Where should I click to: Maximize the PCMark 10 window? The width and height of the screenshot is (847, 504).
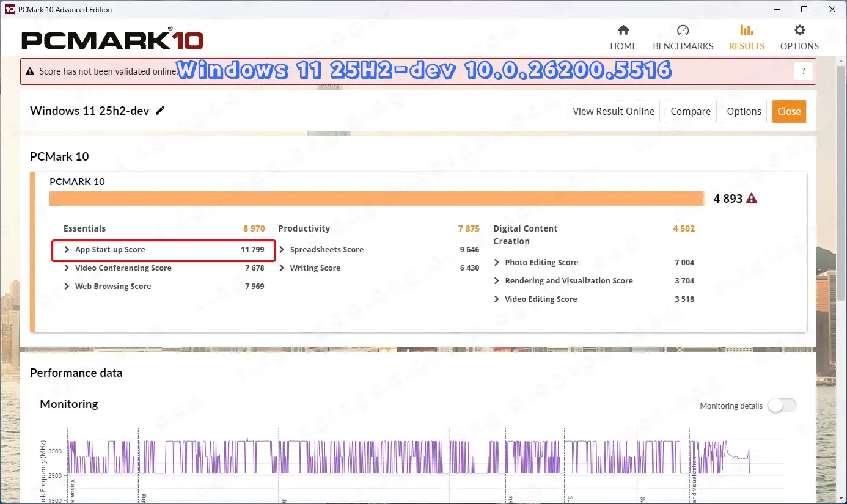[804, 9]
